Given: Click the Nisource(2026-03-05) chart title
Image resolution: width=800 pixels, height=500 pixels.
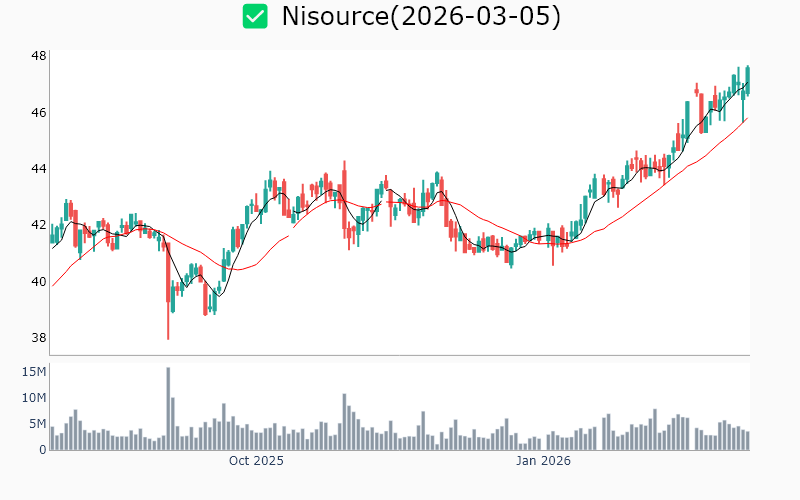Looking at the screenshot, I should point(420,16).
